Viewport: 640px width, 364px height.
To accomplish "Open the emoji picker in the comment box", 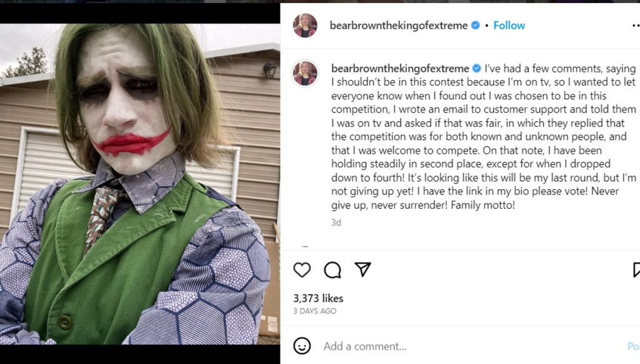I will [302, 346].
